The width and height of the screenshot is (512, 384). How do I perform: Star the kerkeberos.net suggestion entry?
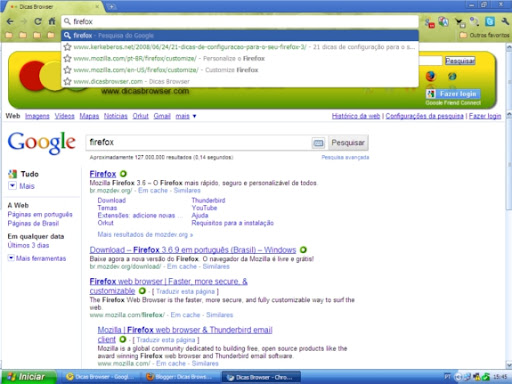pyautogui.click(x=67, y=47)
